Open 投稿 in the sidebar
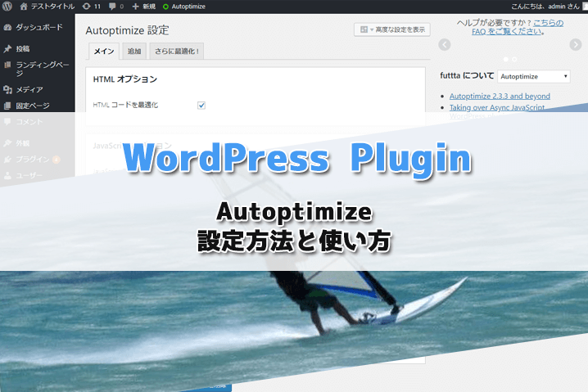Image resolution: width=588 pixels, height=392 pixels. click(x=22, y=48)
